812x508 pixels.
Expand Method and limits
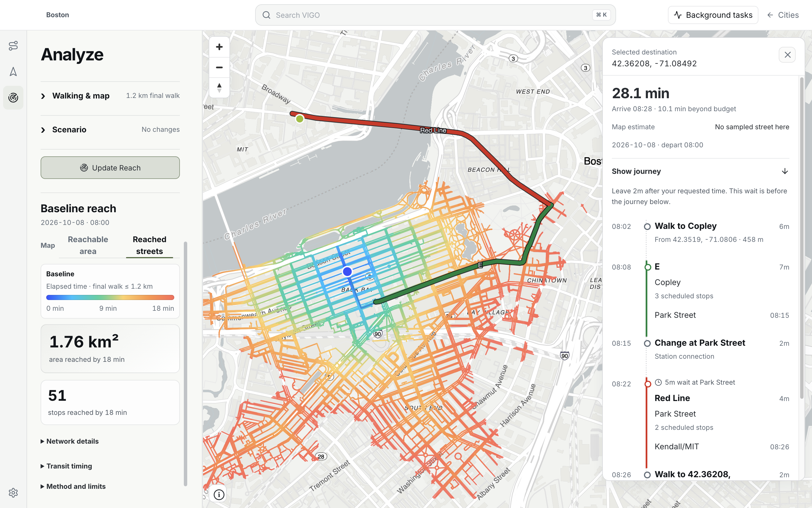(73, 486)
